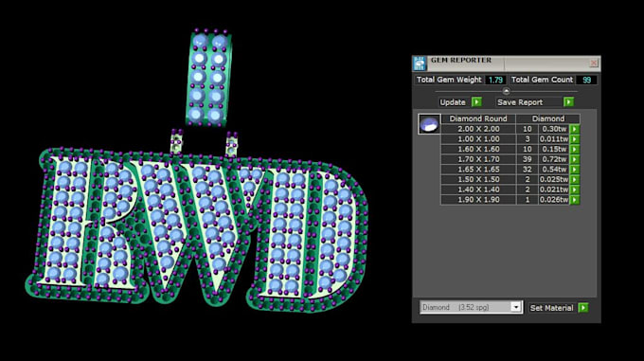The height and width of the screenshot is (361, 644).
Task: Click the 0.021tw weight cell
Action: point(554,190)
